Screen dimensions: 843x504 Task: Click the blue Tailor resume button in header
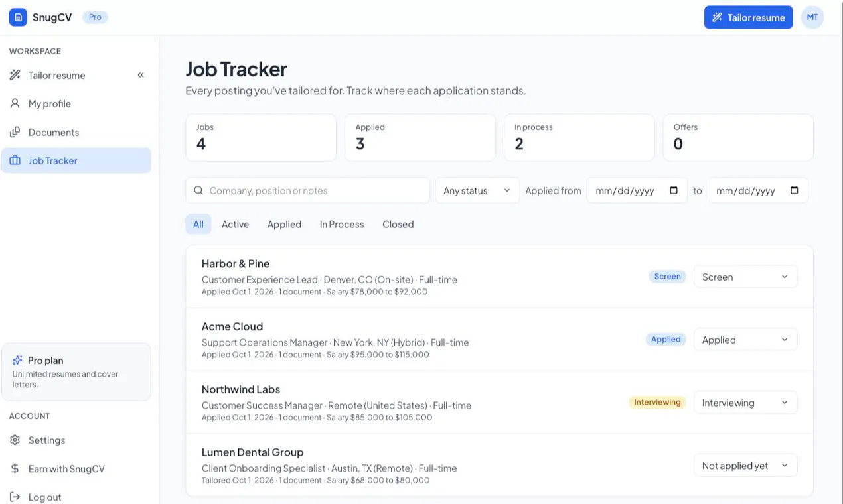click(x=748, y=17)
